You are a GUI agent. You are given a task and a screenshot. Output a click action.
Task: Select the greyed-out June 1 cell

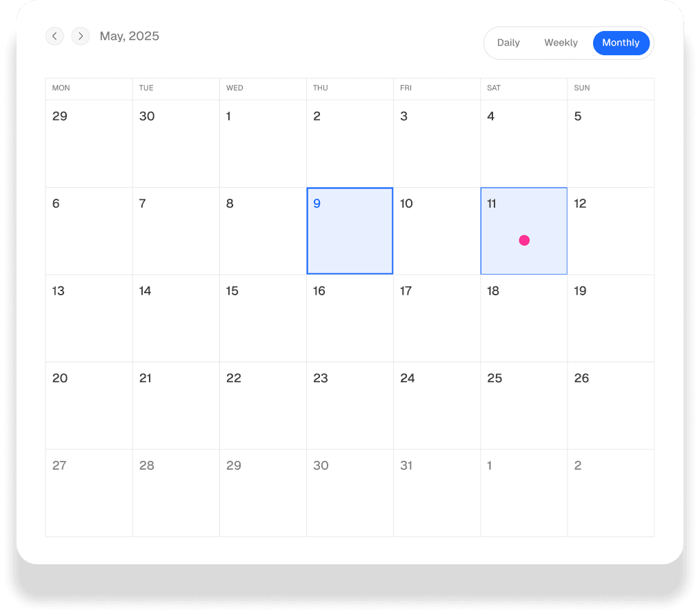tap(524, 492)
